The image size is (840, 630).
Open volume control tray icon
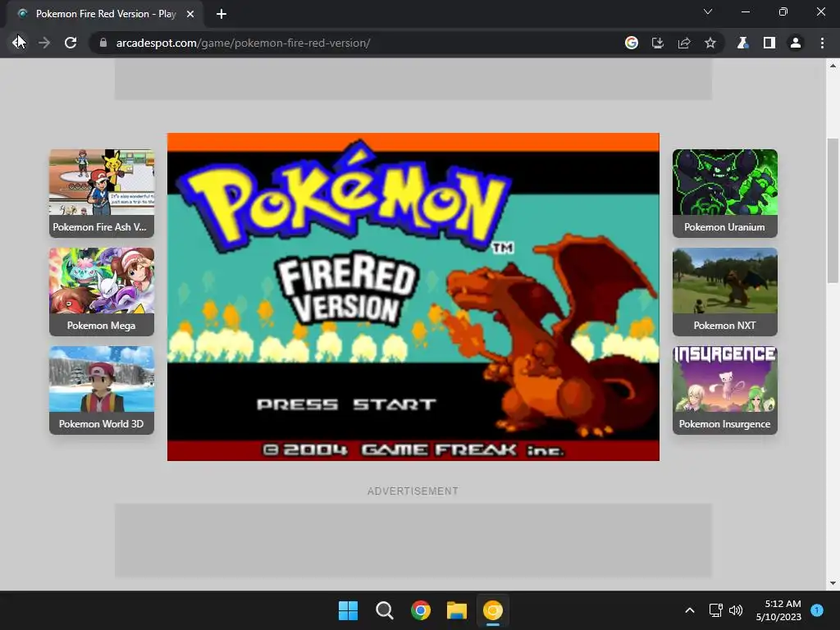pos(736,610)
